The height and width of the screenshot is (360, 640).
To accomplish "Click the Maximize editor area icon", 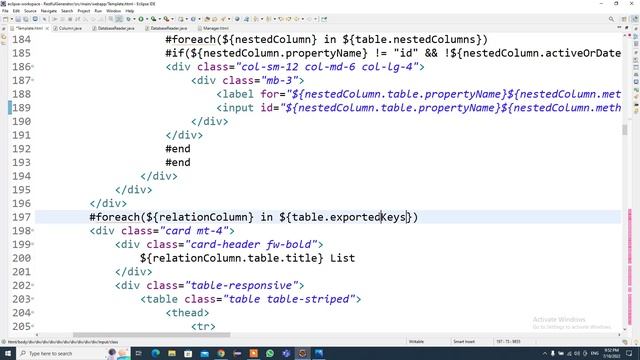I will [627, 28].
